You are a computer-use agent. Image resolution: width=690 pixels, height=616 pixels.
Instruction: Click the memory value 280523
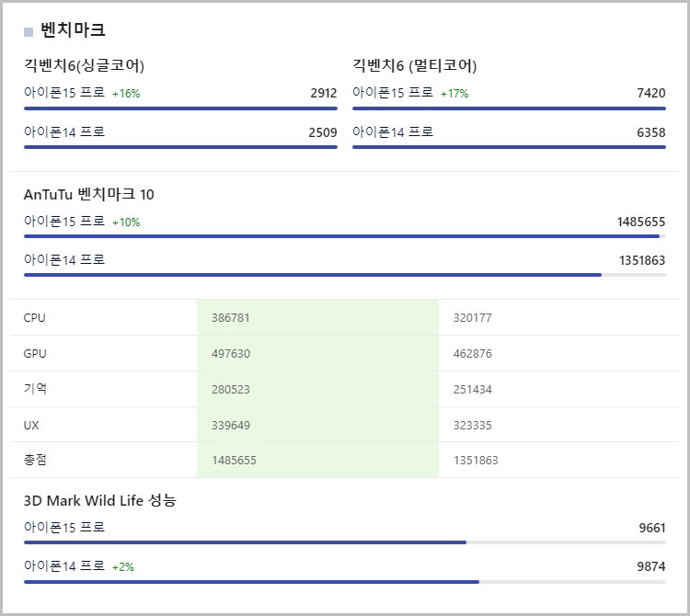pyautogui.click(x=231, y=390)
